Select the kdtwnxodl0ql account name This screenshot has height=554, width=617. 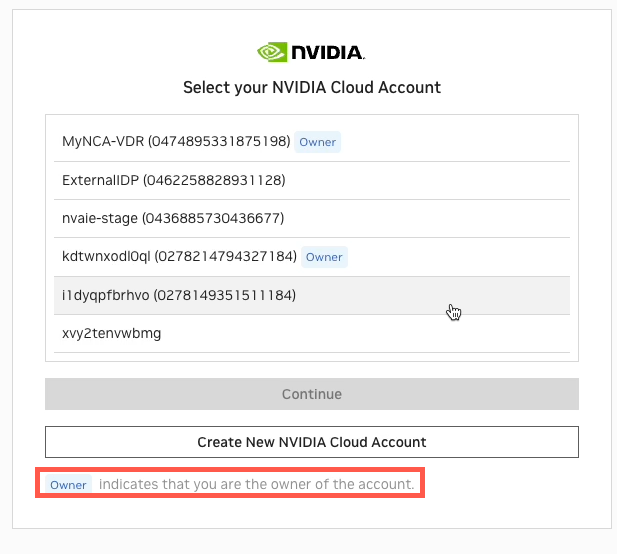(x=106, y=257)
